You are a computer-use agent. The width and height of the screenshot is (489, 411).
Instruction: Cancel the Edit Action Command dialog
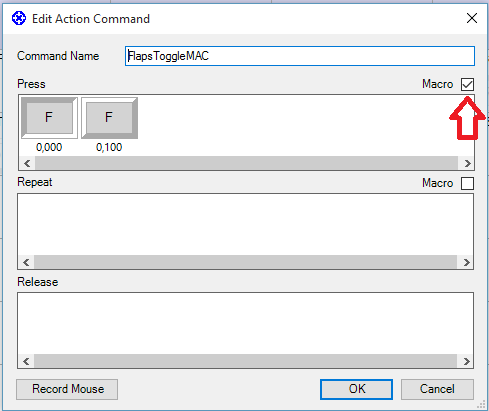coord(437,389)
